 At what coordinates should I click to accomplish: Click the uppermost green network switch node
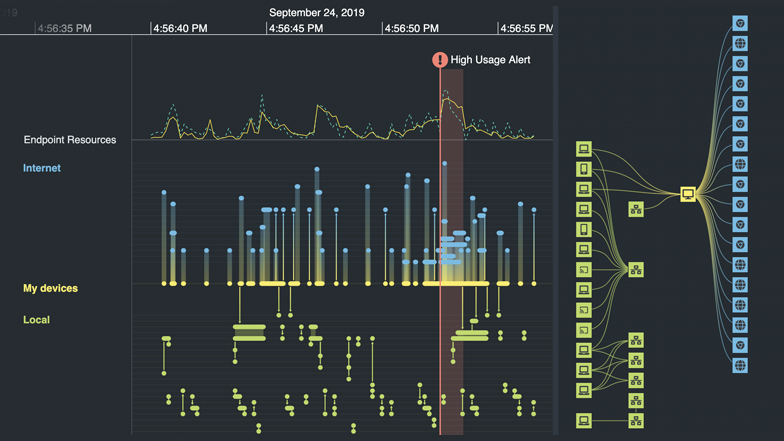coord(636,209)
